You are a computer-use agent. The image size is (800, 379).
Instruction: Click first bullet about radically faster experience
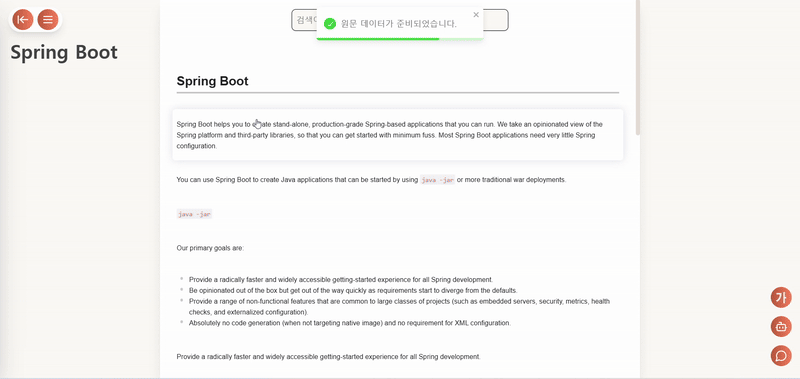pos(341,280)
